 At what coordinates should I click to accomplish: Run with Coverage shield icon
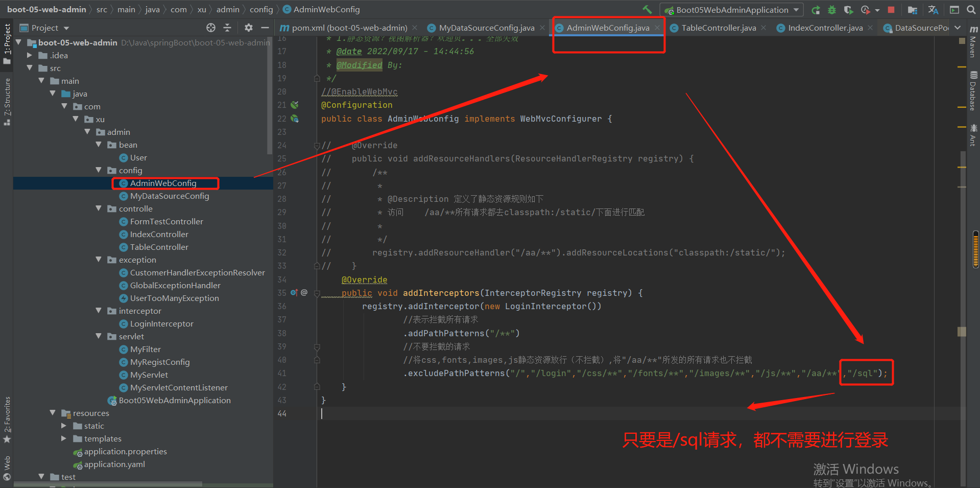(848, 10)
